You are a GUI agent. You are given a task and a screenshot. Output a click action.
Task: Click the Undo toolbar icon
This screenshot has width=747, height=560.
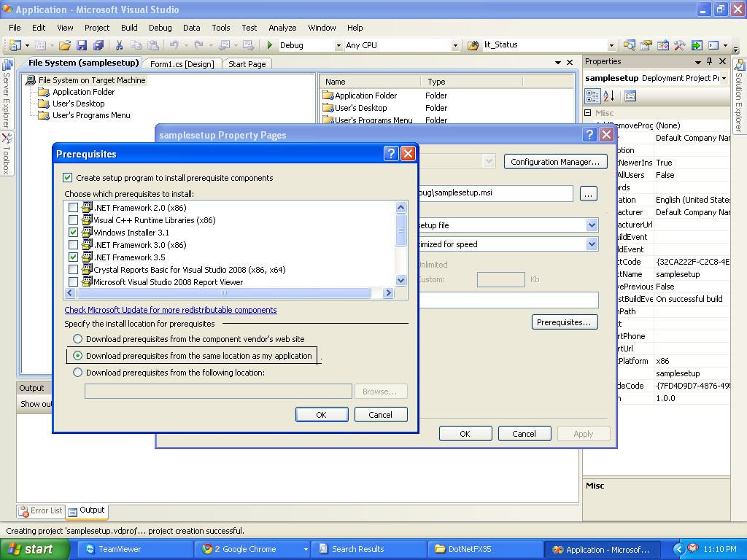[x=174, y=45]
